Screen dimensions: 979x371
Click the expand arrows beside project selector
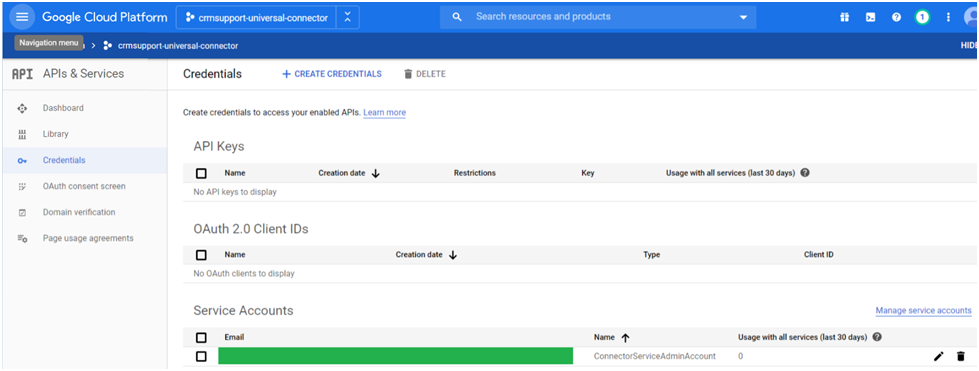348,18
